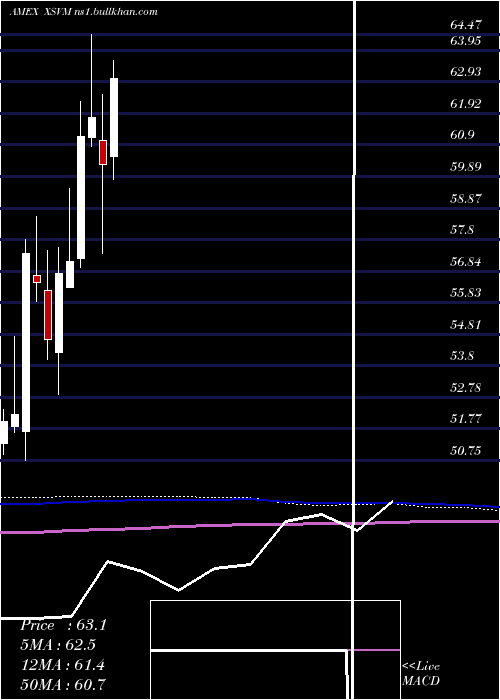Screen dimensions: 500x700
Task: Click the 62.93 price axis label
Action: coord(466,72)
